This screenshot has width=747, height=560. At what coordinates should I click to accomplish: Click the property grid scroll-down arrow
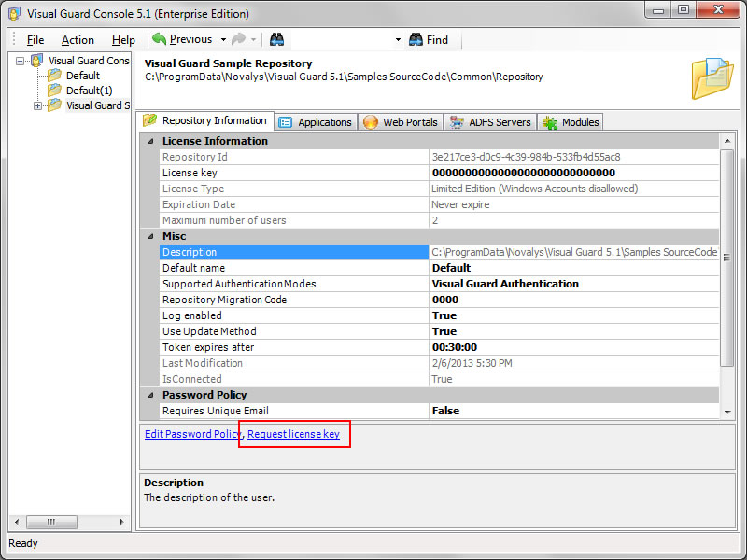(727, 412)
